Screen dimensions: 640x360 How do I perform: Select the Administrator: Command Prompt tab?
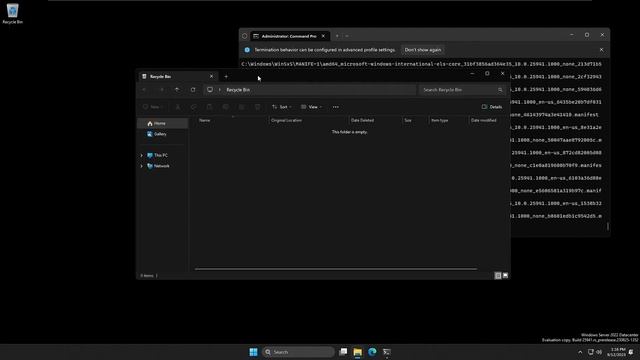[289, 36]
